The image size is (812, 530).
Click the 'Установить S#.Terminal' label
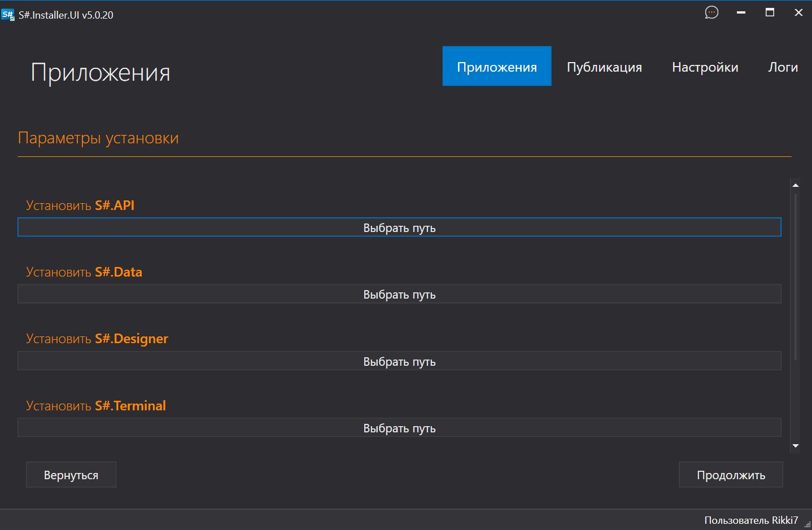point(96,406)
